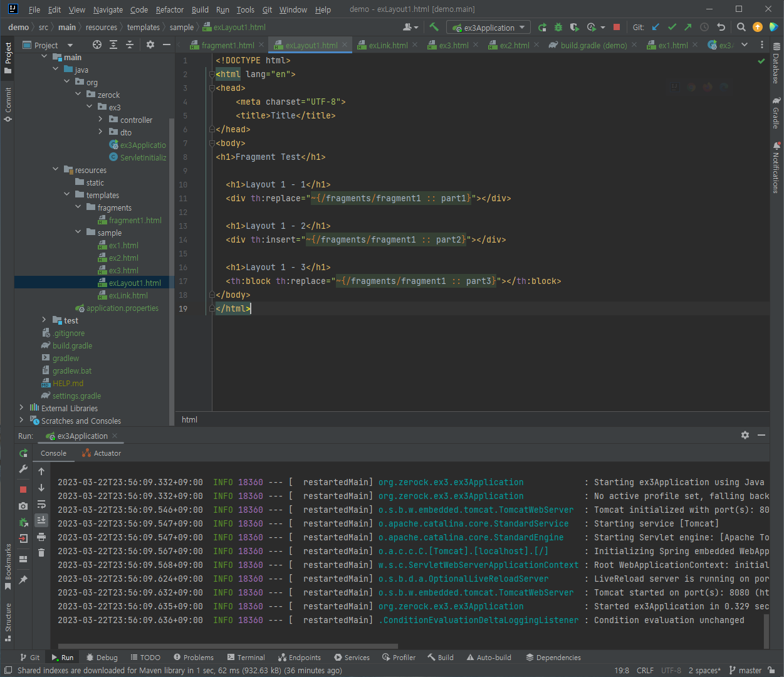Toggle the Structure tool window
Image resolution: width=784 pixels, height=677 pixels.
point(8,622)
